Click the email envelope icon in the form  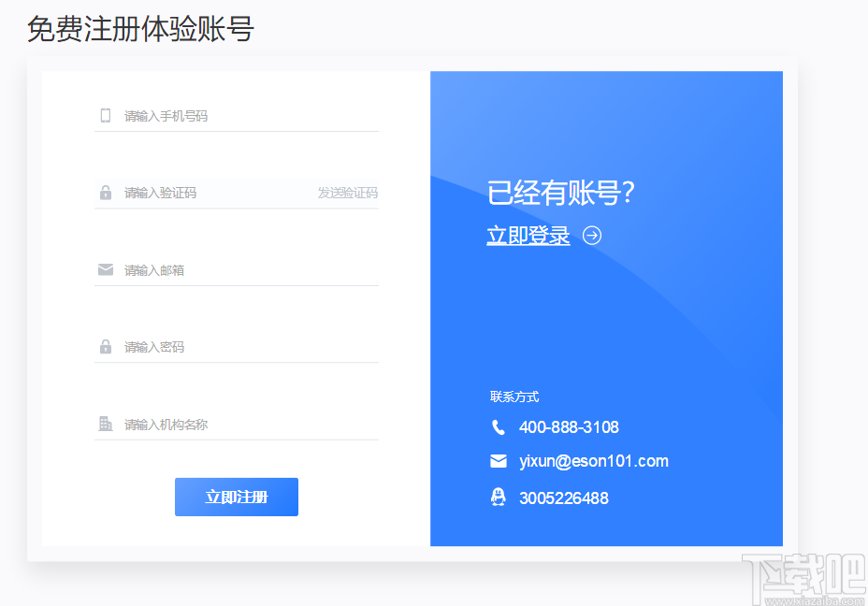tap(105, 269)
